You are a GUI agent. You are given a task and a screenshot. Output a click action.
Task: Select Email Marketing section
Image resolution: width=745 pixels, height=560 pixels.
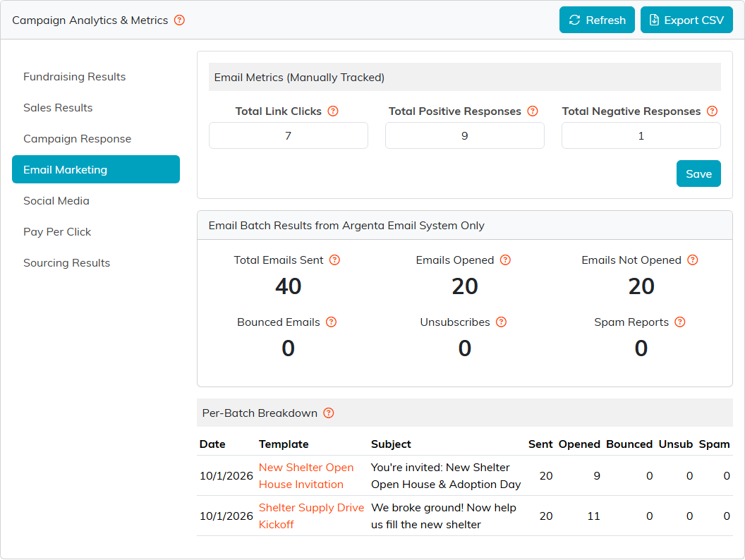tap(95, 169)
